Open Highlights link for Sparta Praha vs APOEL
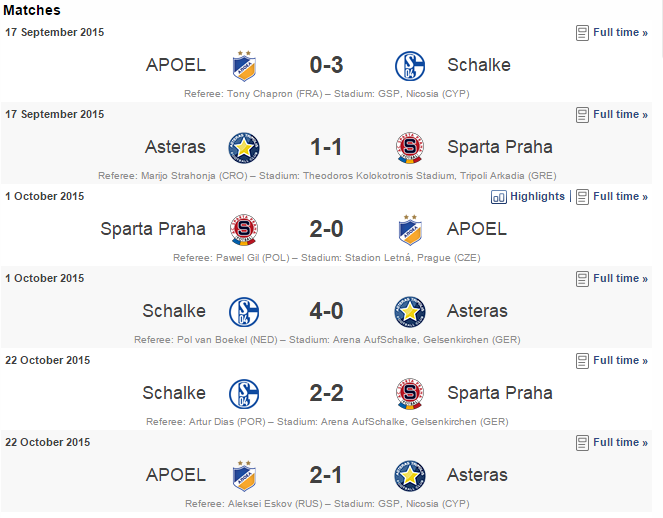The width and height of the screenshot is (663, 518). pyautogui.click(x=537, y=197)
